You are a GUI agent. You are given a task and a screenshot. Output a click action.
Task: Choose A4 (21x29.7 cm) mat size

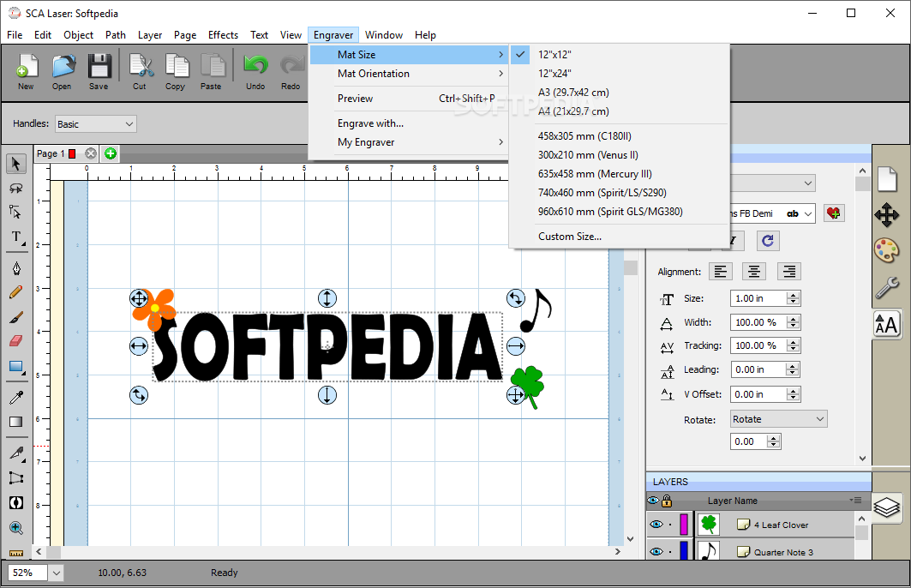coord(619,111)
